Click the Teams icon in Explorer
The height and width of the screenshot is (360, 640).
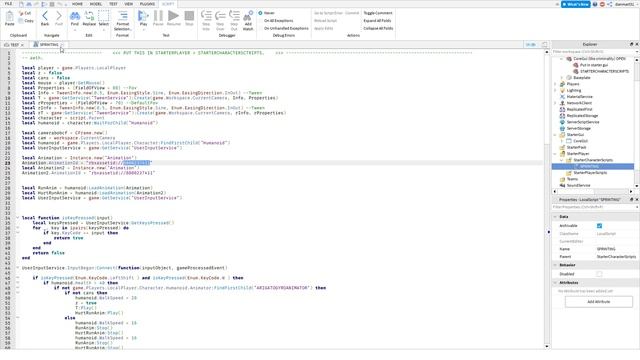pos(562,179)
